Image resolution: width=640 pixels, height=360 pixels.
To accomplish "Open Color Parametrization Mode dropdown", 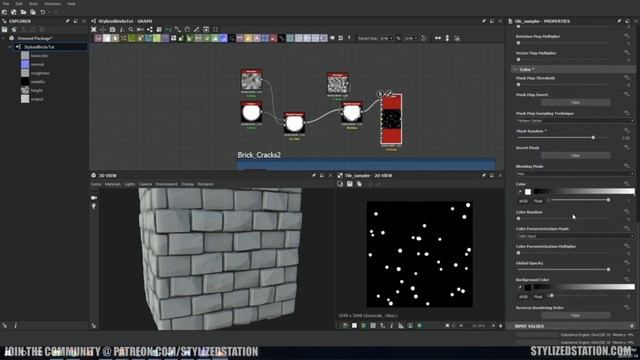I will click(x=575, y=236).
